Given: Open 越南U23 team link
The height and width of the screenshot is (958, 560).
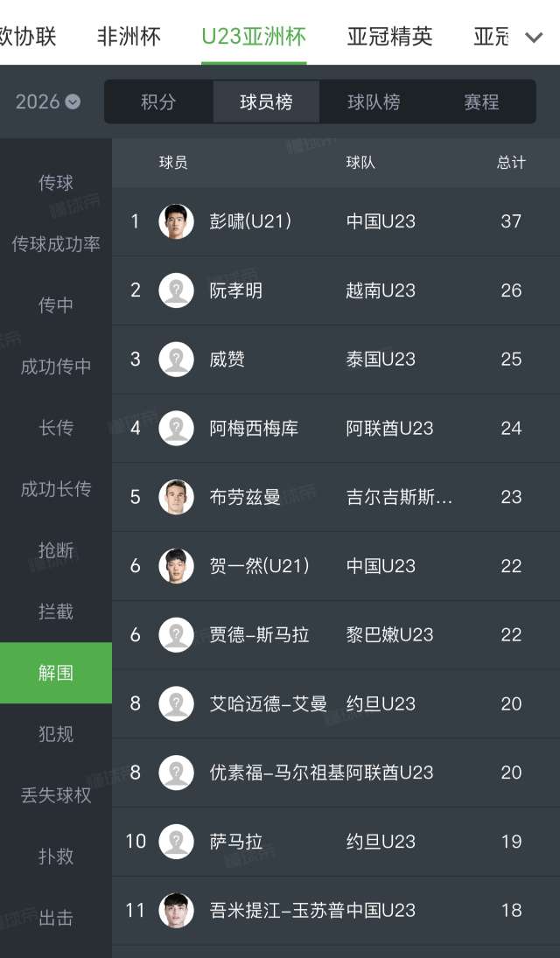Looking at the screenshot, I should (381, 290).
